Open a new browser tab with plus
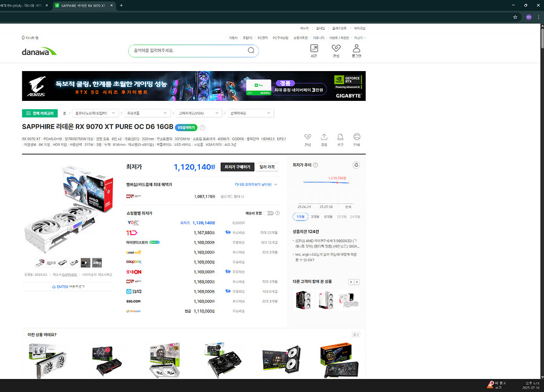The image size is (544, 392). pos(121,6)
